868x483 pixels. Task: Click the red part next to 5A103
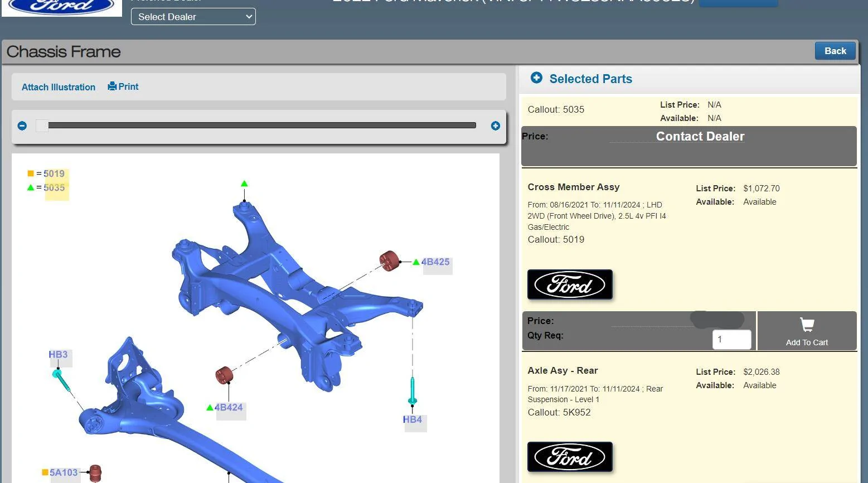click(x=95, y=474)
